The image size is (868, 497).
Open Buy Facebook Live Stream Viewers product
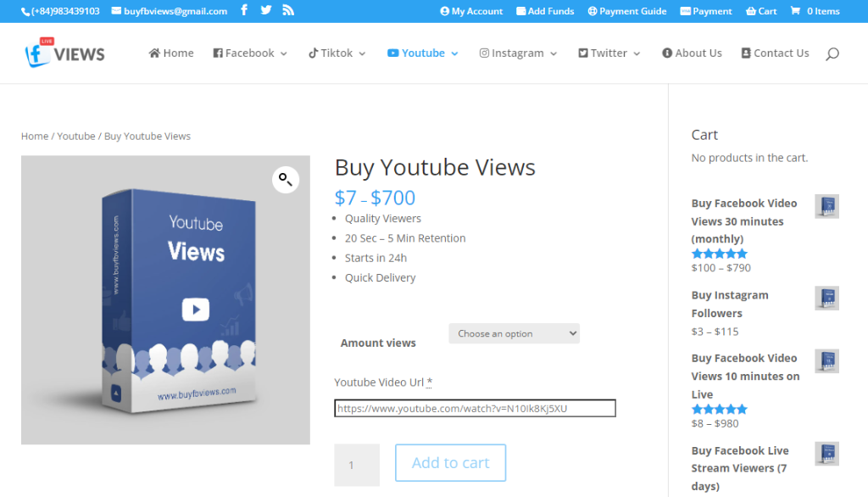click(740, 468)
